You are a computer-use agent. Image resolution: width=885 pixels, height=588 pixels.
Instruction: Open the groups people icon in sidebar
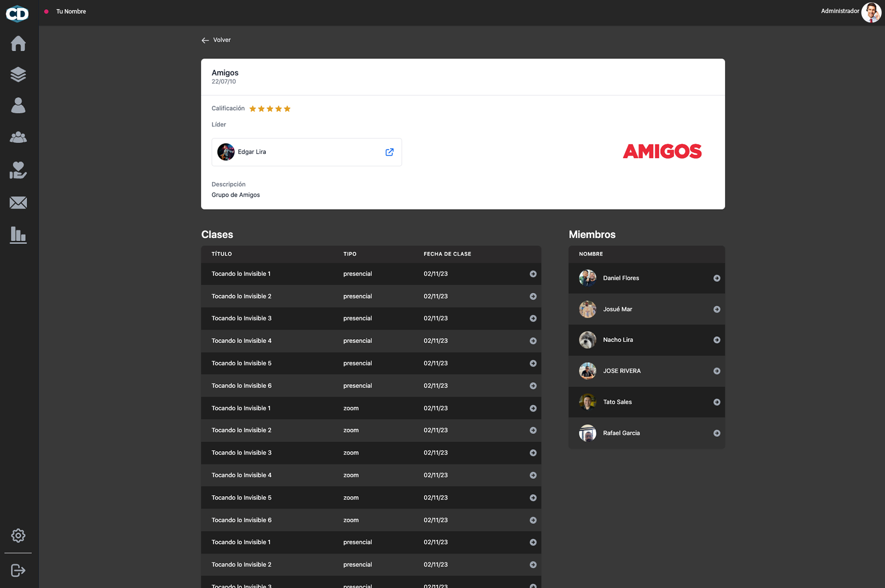pyautogui.click(x=18, y=137)
